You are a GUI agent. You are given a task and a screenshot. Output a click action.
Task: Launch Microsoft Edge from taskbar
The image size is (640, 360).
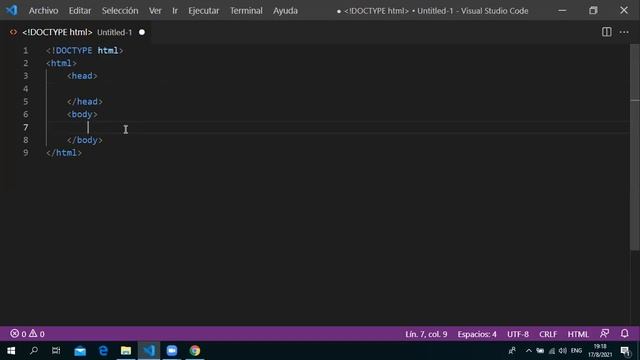103,351
